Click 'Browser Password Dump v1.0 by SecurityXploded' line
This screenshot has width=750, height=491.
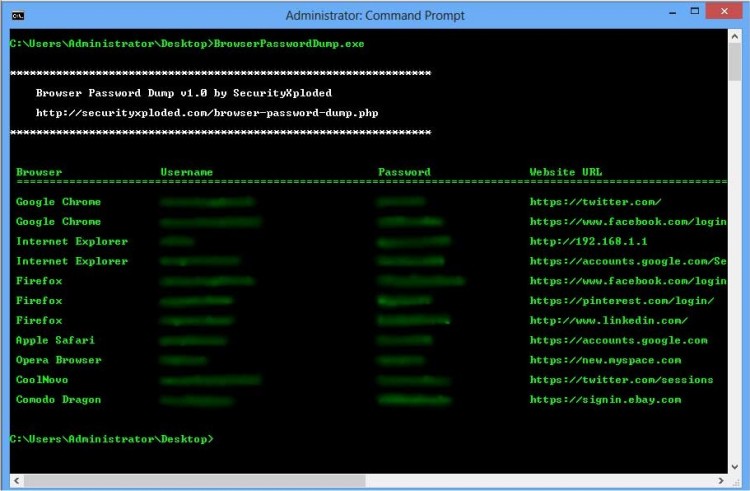pos(184,93)
